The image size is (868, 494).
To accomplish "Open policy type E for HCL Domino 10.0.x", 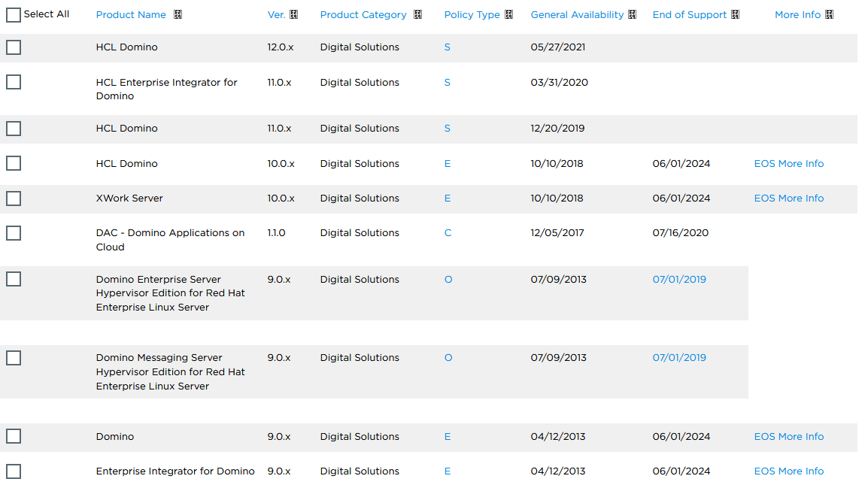I will pos(448,164).
